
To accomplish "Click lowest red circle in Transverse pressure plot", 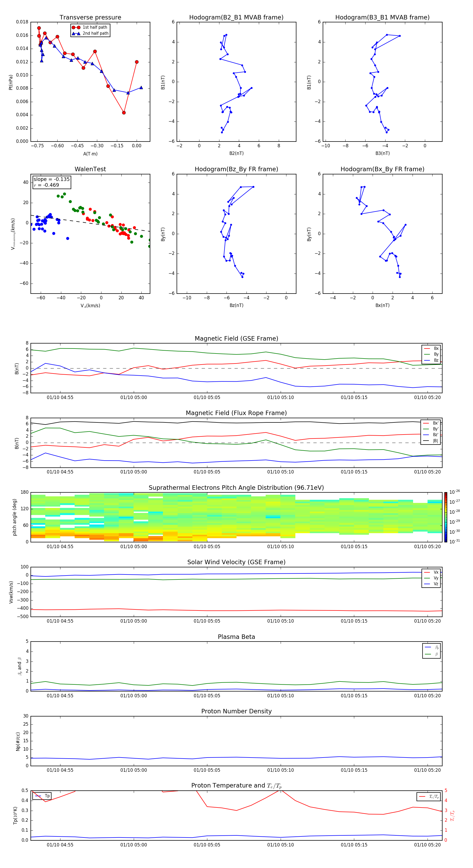I will [124, 113].
